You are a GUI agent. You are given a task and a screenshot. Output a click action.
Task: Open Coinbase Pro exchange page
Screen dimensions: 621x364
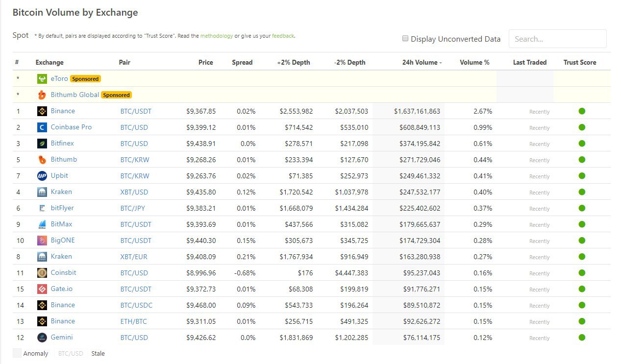click(x=71, y=127)
